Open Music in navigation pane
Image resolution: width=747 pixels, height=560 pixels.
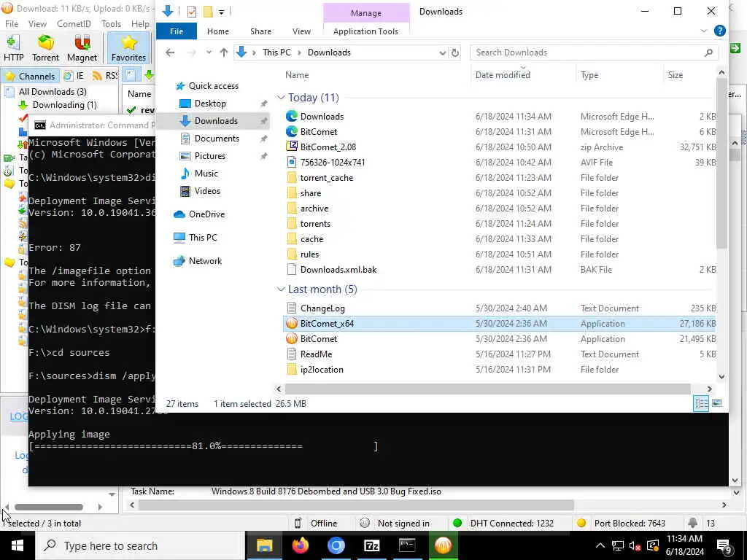pos(206,174)
